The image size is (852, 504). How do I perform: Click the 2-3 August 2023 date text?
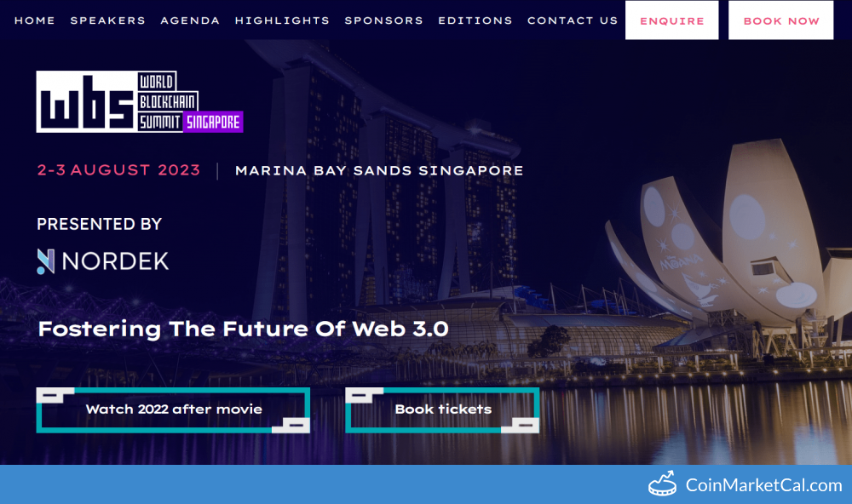pos(118,170)
